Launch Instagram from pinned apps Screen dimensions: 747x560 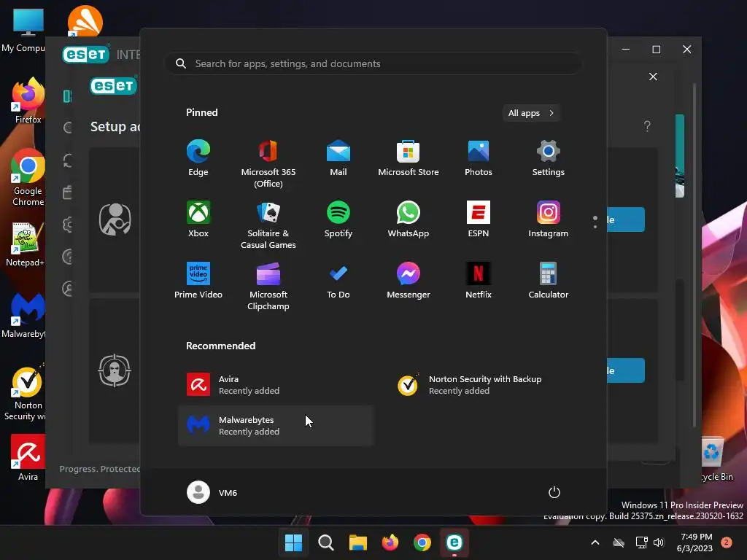coord(549,219)
